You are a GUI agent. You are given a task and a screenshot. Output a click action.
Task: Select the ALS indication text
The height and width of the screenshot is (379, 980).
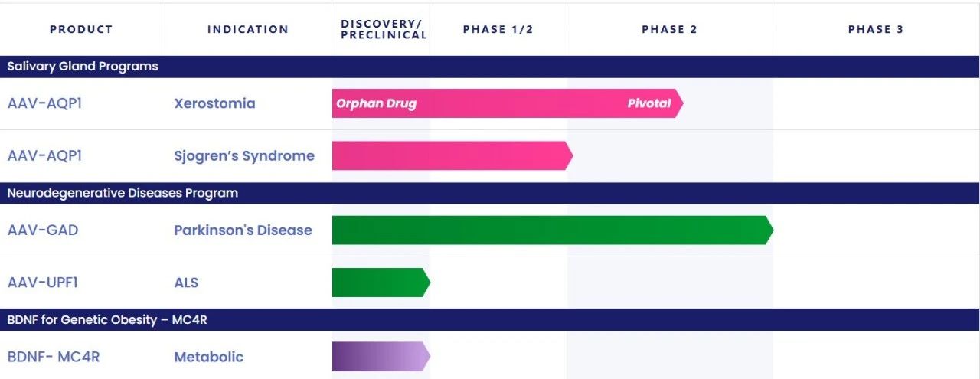pos(186,283)
